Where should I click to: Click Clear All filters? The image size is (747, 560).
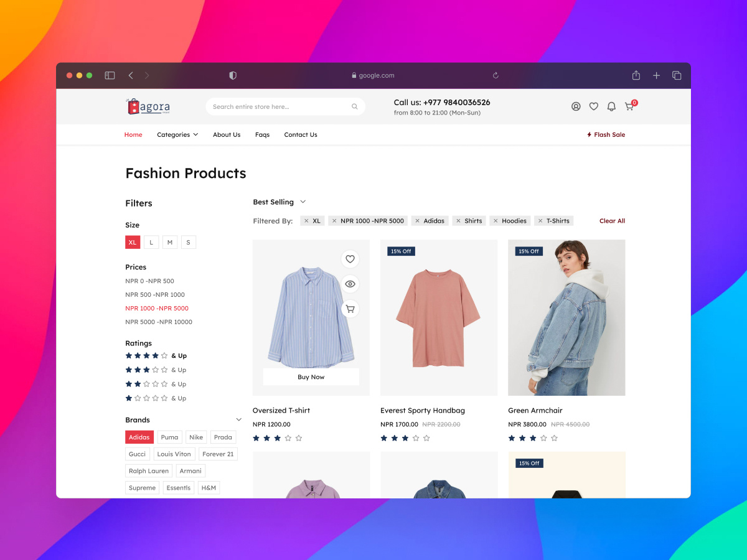[612, 221]
